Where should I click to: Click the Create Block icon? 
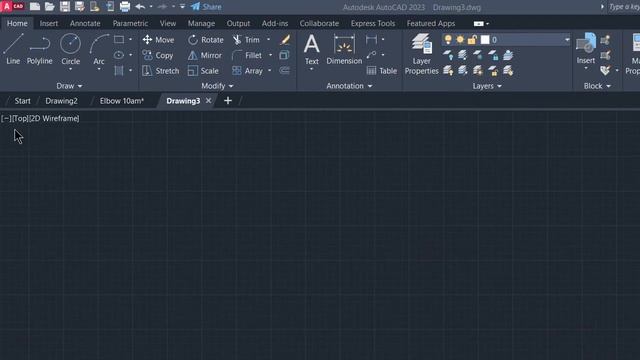click(x=605, y=40)
